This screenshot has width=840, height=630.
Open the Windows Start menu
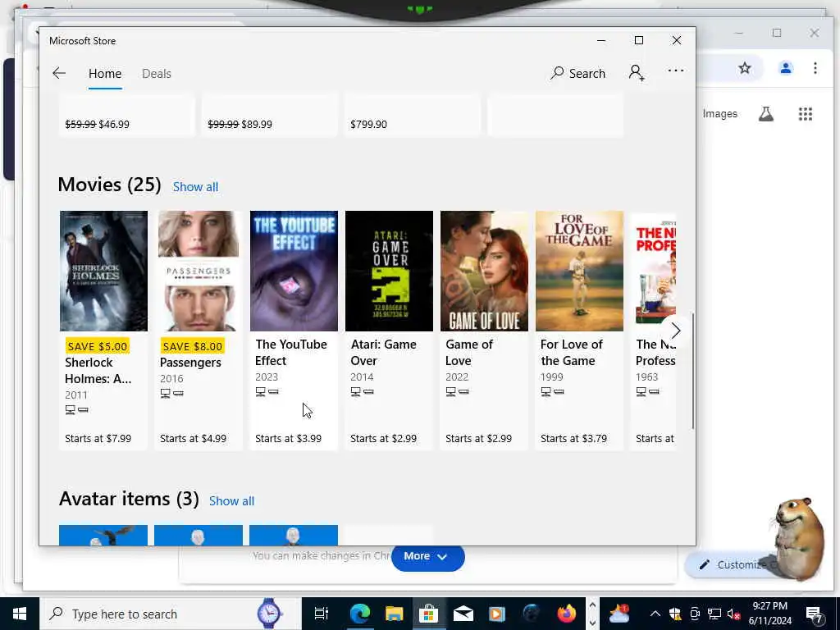(x=20, y=614)
